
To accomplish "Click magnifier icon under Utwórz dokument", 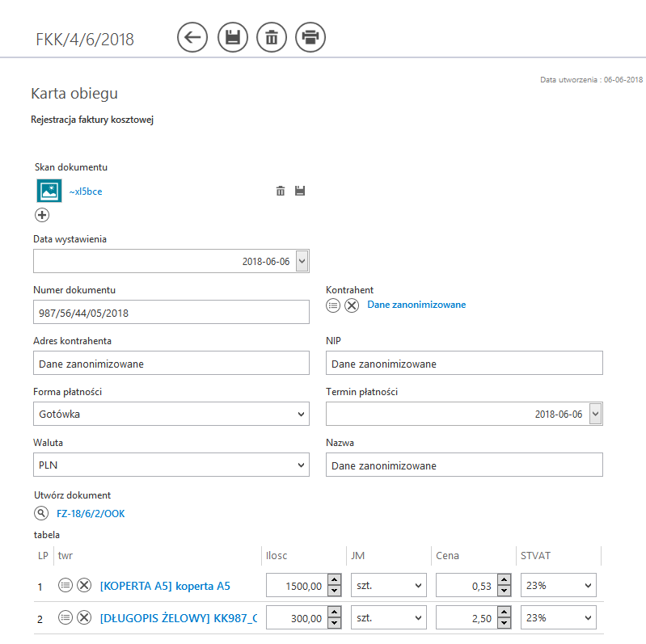I will [x=41, y=513].
